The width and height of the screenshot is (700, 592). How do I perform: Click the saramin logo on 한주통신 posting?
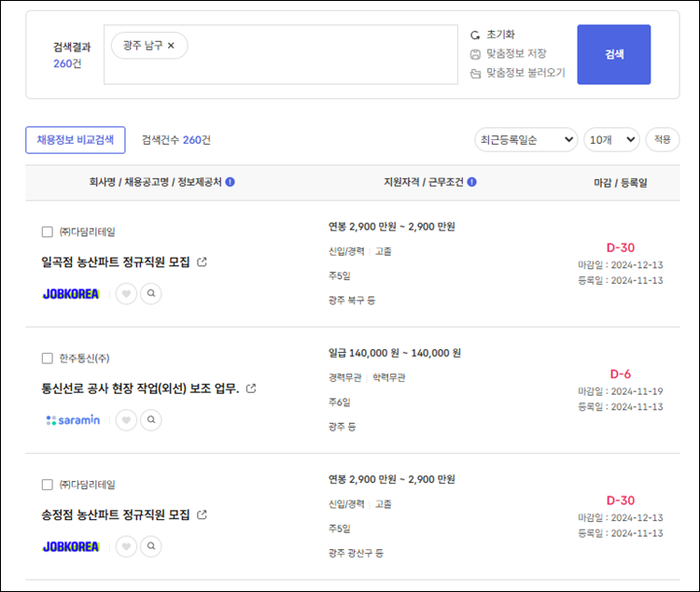(73, 420)
